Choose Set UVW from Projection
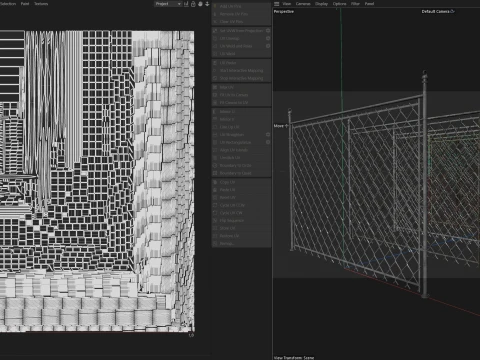Viewport: 480px width, 360px height. pyautogui.click(x=238, y=31)
